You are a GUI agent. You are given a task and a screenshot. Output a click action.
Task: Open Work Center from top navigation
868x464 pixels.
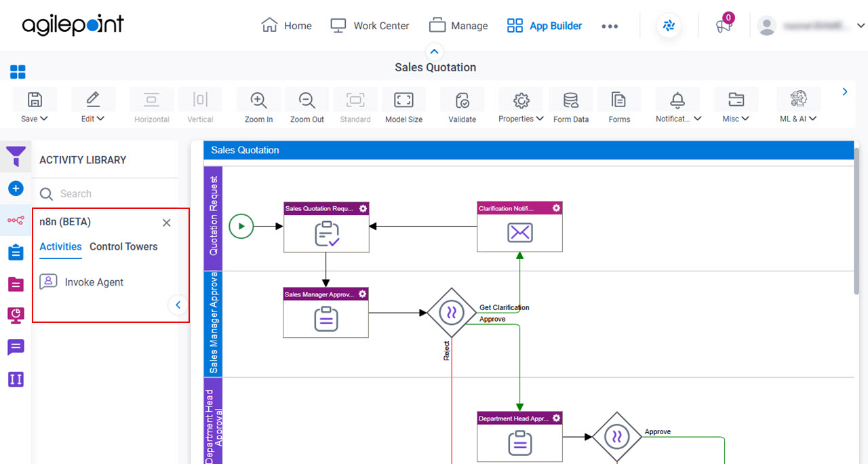coord(370,26)
